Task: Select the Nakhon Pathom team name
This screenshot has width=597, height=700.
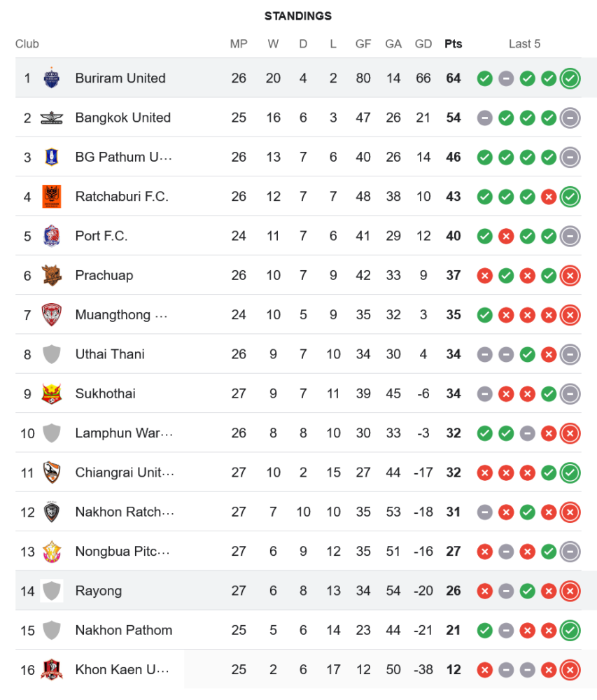Action: pos(124,630)
